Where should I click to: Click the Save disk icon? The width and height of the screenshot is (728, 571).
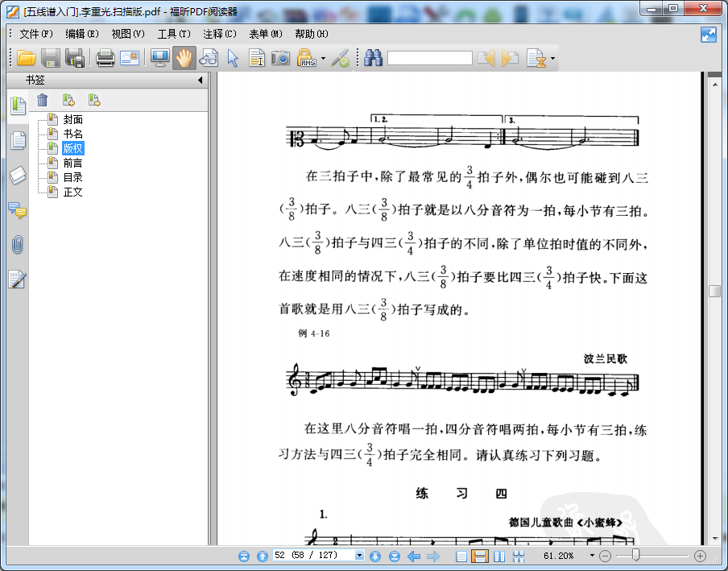[x=50, y=58]
